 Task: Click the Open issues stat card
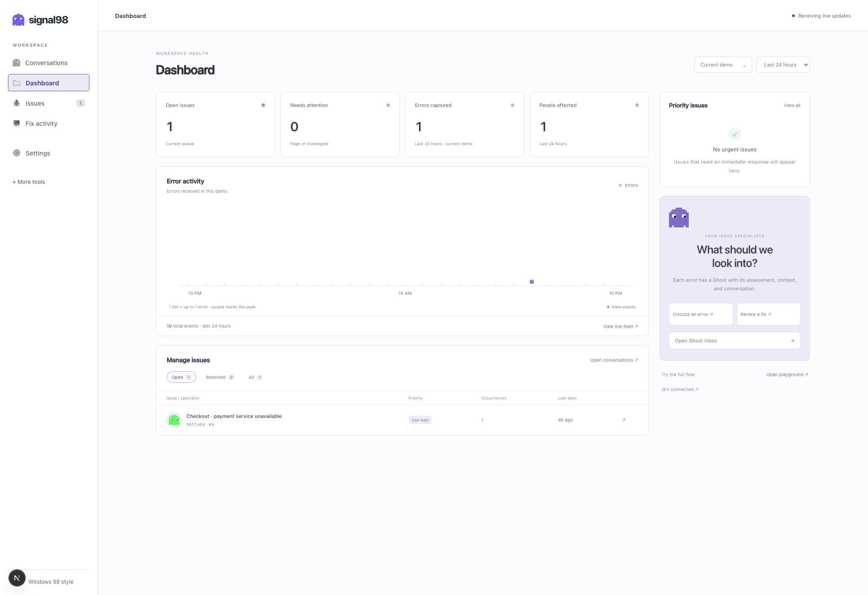pos(215,124)
